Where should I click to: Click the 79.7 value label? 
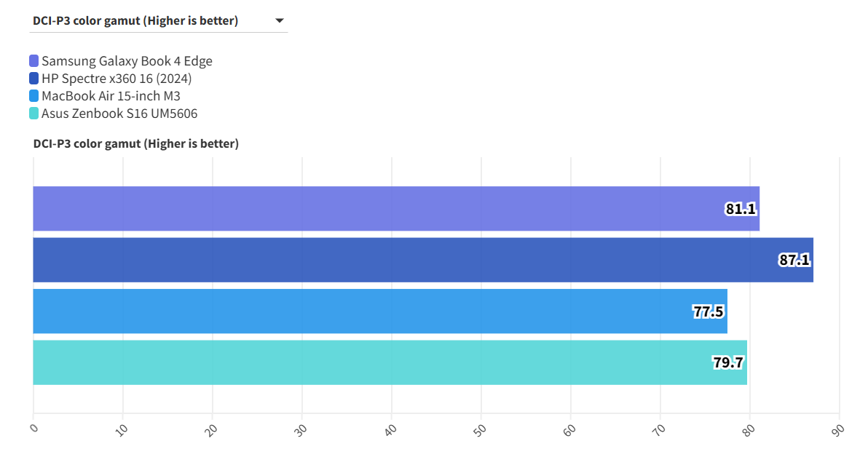click(728, 363)
